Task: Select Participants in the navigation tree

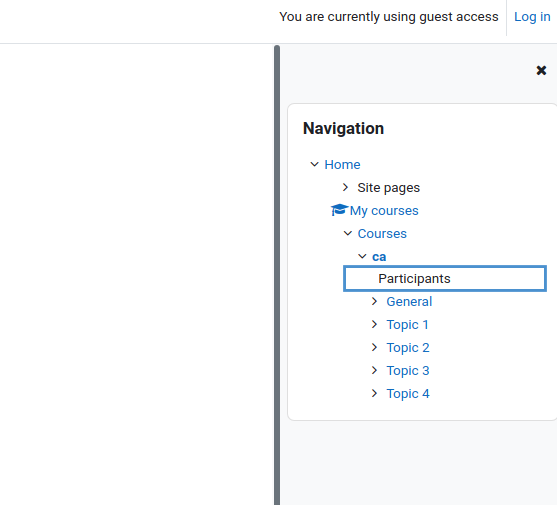Action: [x=445, y=278]
